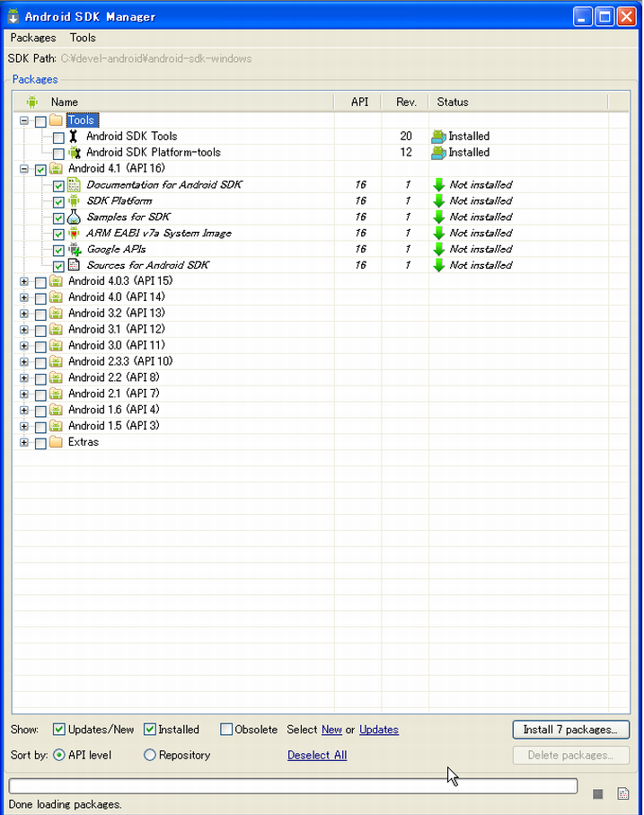Screen dimensions: 644x815
Task: Click Install 7 packages button
Action: (x=570, y=730)
